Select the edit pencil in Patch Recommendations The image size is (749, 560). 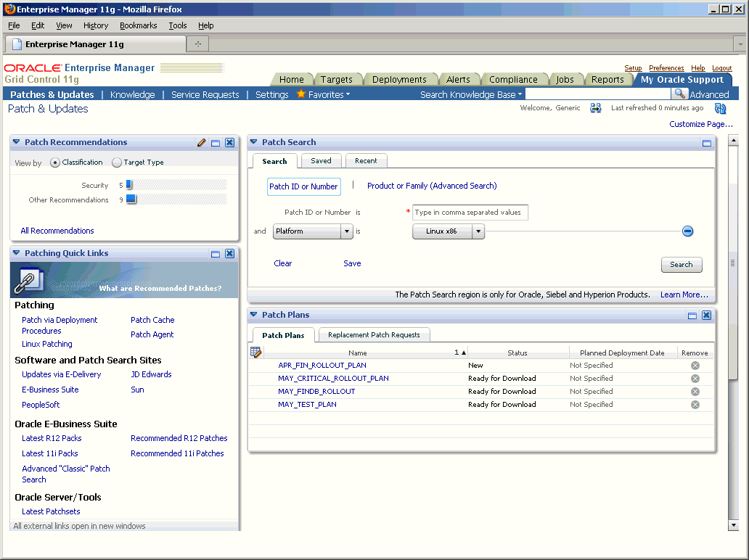click(x=202, y=142)
